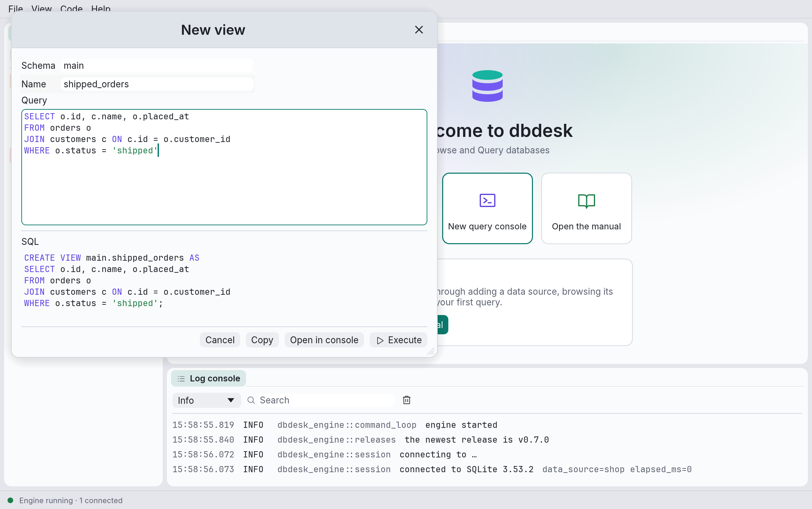Image resolution: width=812 pixels, height=509 pixels.
Task: Click the Name field containing shipped_orders
Action: (x=157, y=84)
